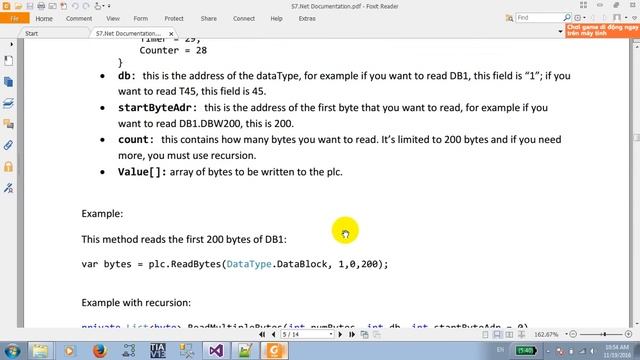Open the page number dropdown arrow

click(331, 334)
